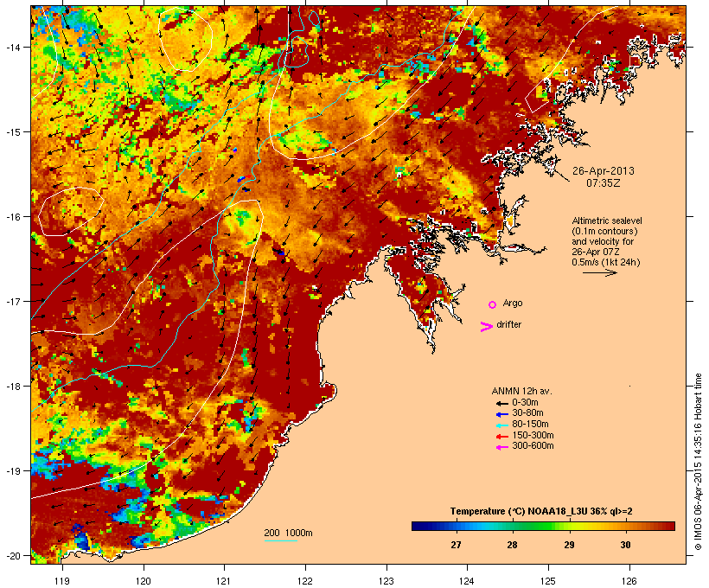Click the '30-80m' depth label
The height and width of the screenshot is (588, 709).
[527, 413]
